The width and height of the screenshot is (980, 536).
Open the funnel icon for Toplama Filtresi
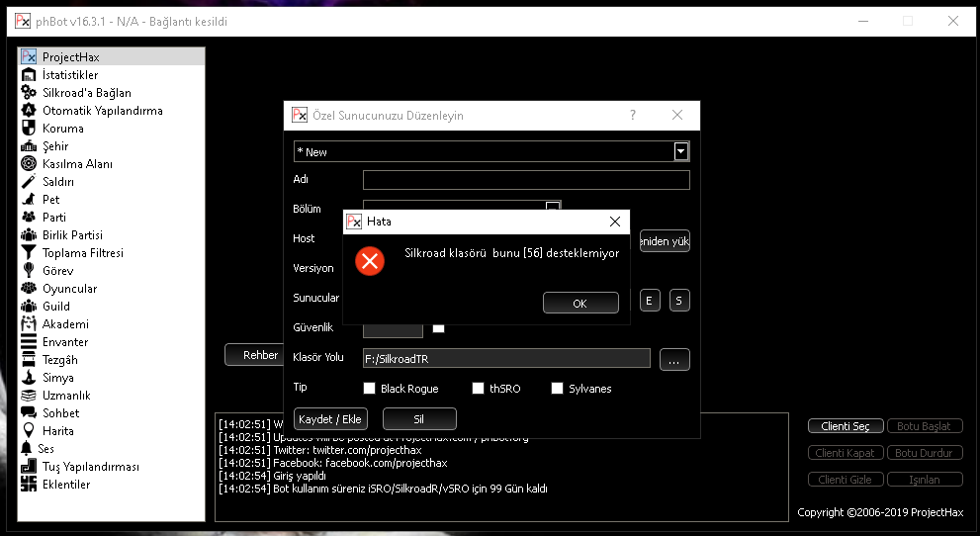point(29,253)
